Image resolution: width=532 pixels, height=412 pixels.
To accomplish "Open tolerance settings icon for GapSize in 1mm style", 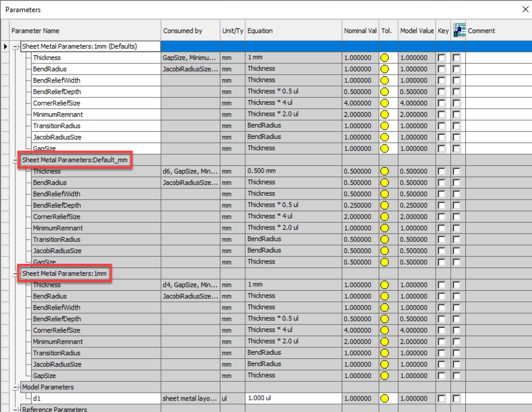I will point(385,375).
